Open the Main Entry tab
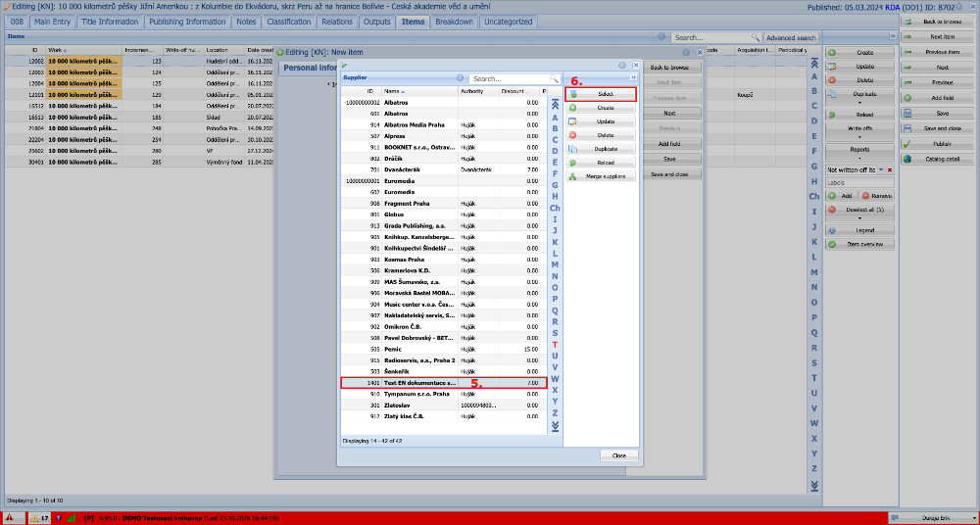This screenshot has width=980, height=525. (53, 22)
